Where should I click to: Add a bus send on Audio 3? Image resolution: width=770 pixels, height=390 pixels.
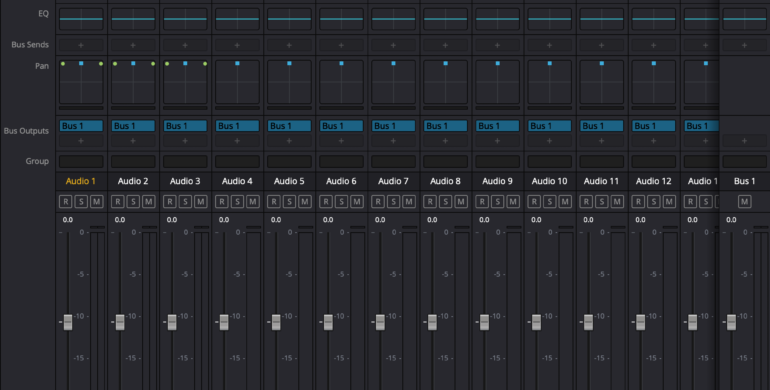click(x=185, y=45)
